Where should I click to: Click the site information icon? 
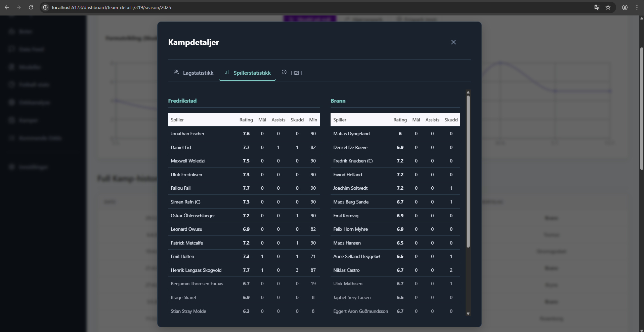45,7
